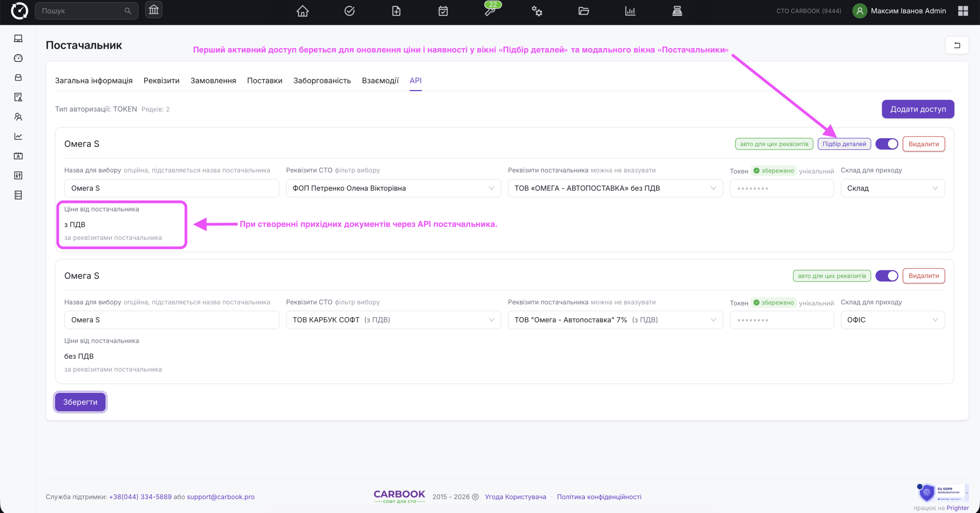Open the Склад warehouse dropdown

click(893, 188)
